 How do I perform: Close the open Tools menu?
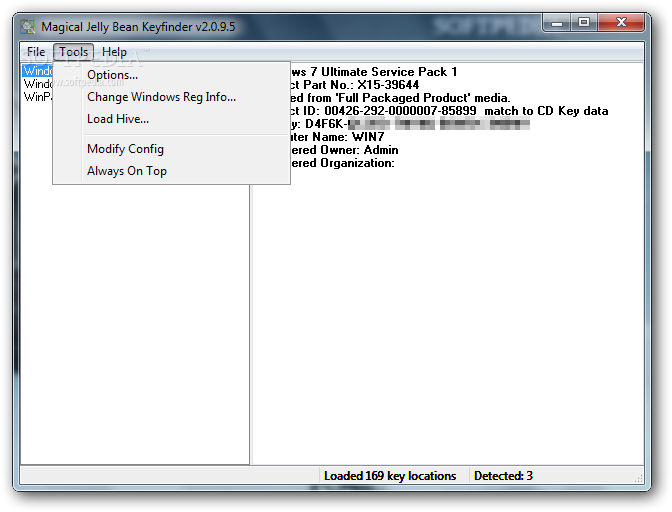73,52
